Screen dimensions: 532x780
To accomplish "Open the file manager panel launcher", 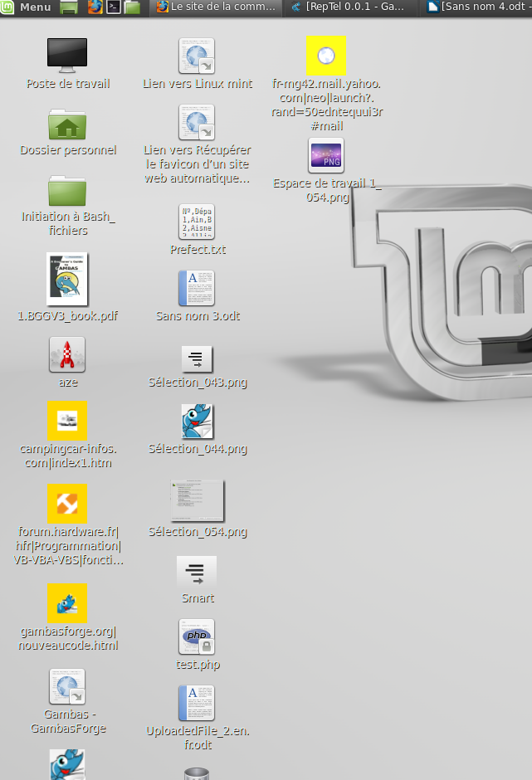I will pyautogui.click(x=132, y=7).
